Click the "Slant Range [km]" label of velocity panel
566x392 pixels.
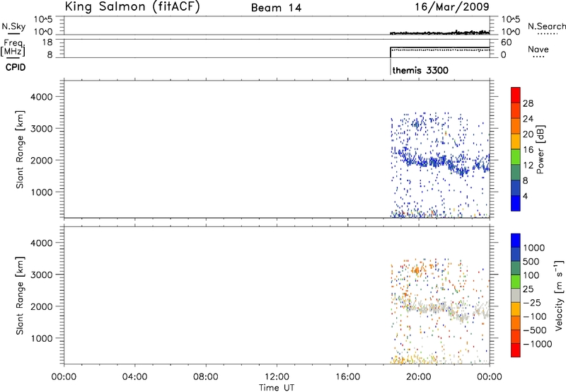click(x=20, y=296)
